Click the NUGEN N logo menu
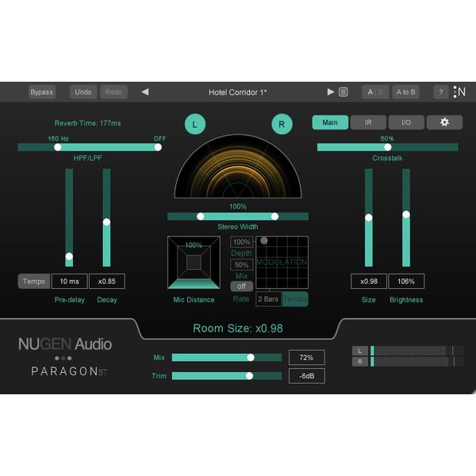 click(x=459, y=92)
